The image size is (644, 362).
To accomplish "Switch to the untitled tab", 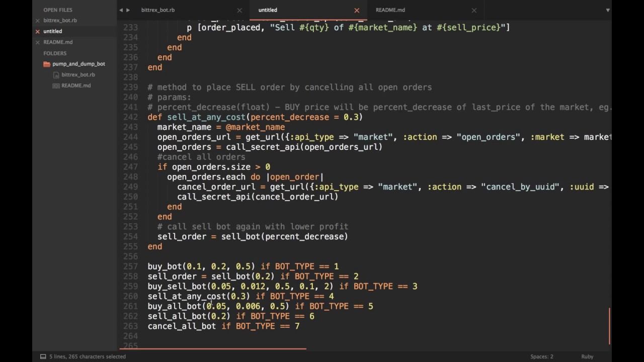I will click(268, 10).
